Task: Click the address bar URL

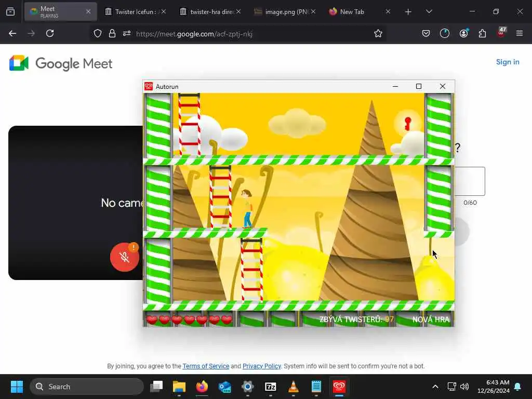Action: (x=194, y=34)
